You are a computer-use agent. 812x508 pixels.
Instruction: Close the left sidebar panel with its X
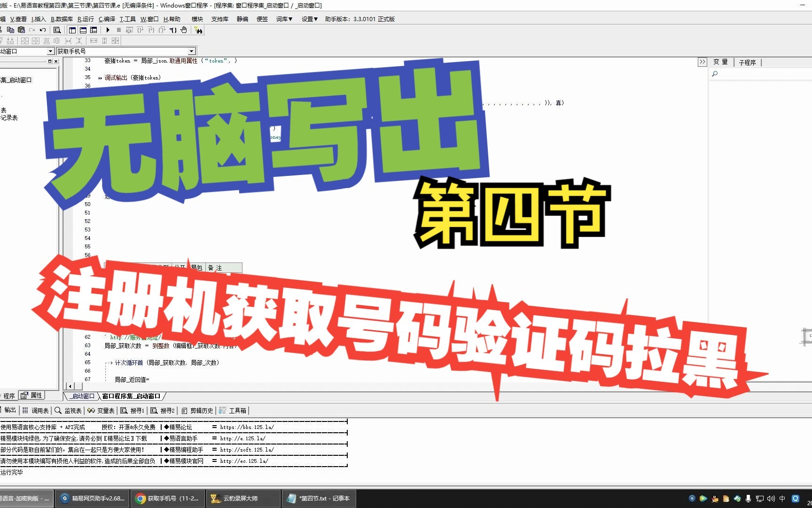click(x=56, y=61)
